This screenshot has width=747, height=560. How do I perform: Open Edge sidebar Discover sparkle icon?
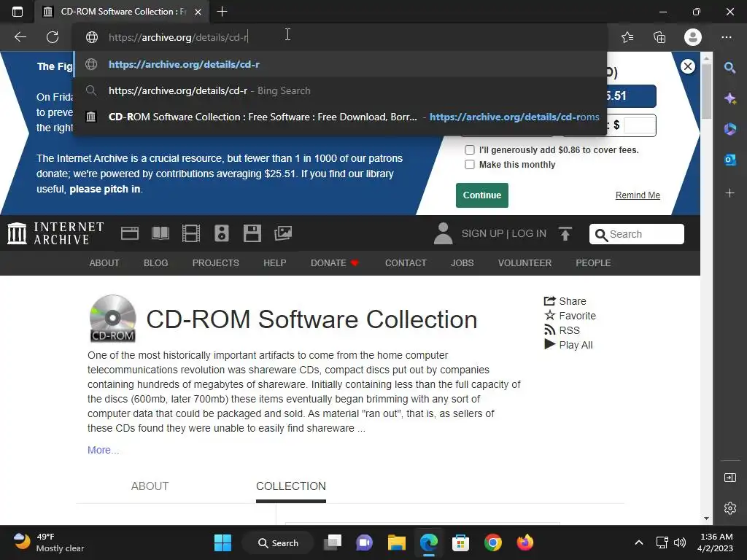[729, 98]
